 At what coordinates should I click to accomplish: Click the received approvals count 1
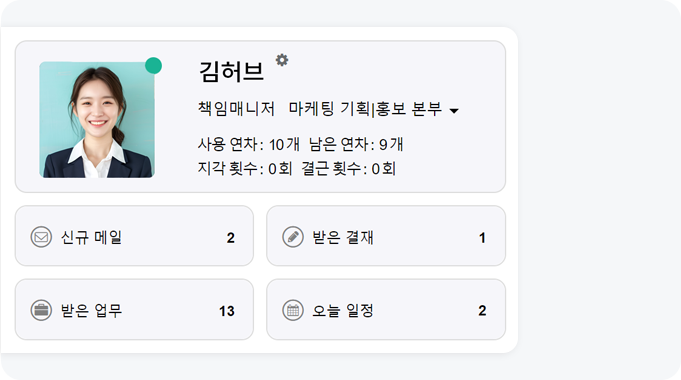(482, 238)
